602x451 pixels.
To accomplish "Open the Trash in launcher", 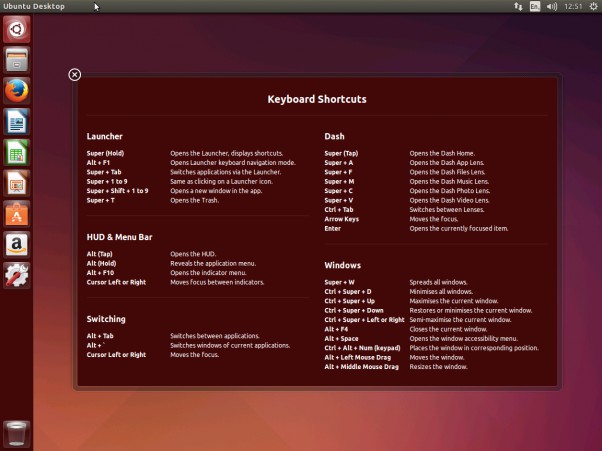I will 17,434.
